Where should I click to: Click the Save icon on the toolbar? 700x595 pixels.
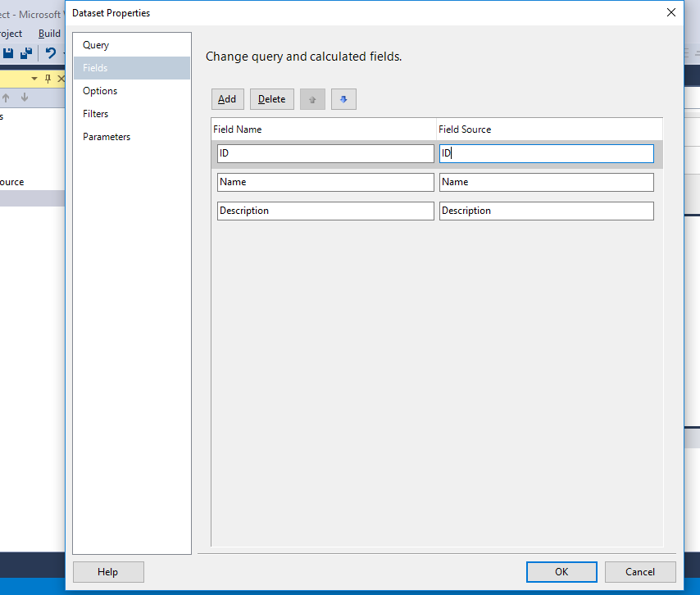coord(8,54)
